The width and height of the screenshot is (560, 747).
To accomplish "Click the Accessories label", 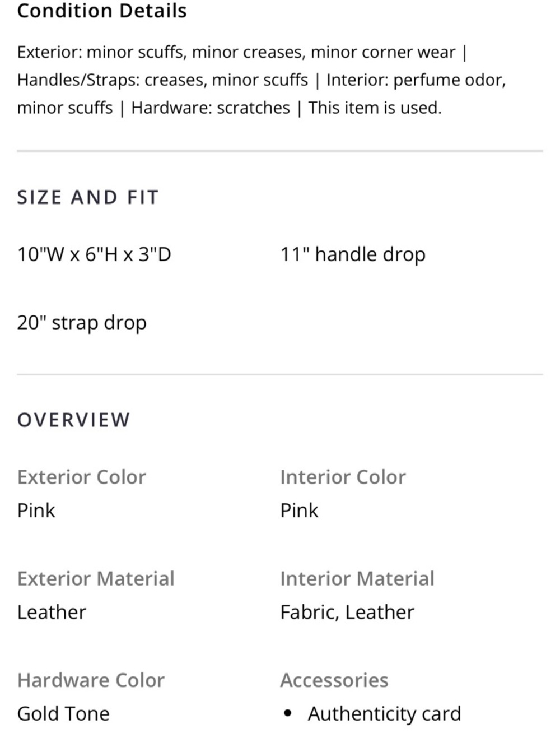I will click(x=334, y=680).
